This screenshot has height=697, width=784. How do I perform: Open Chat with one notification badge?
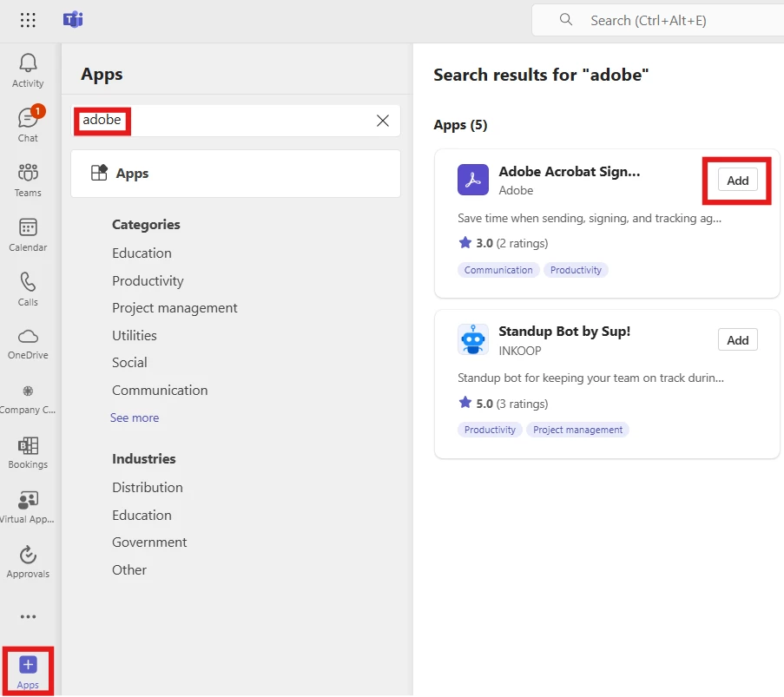(28, 125)
